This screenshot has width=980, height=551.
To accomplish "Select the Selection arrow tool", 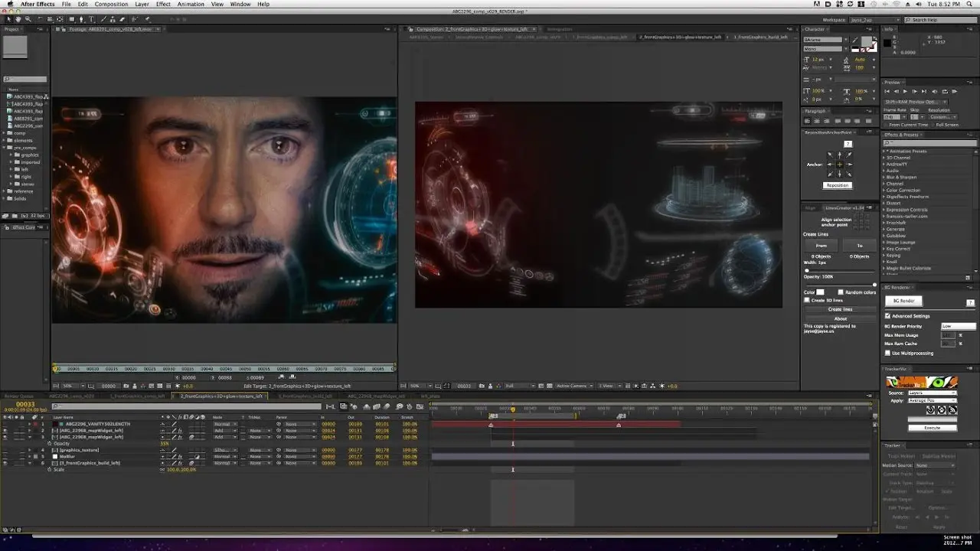I will [x=8, y=19].
